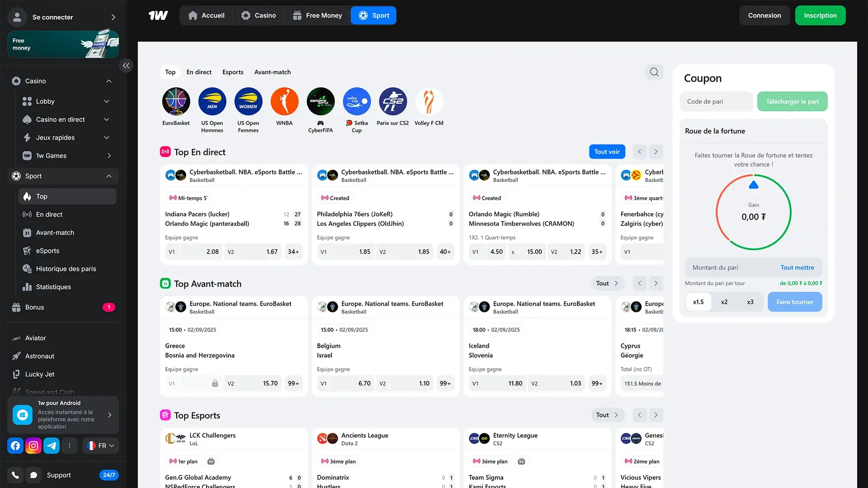Open the FR language dropdown
868x488 pixels.
click(101, 446)
